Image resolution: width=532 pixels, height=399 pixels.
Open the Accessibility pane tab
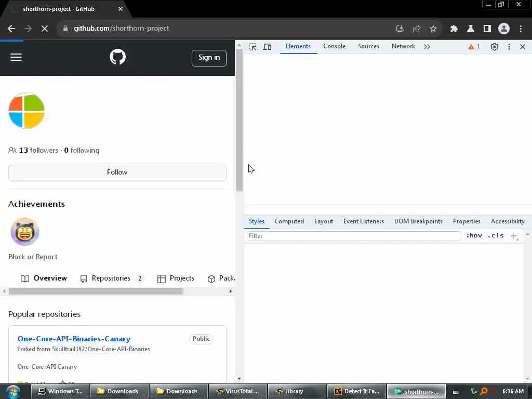click(508, 221)
